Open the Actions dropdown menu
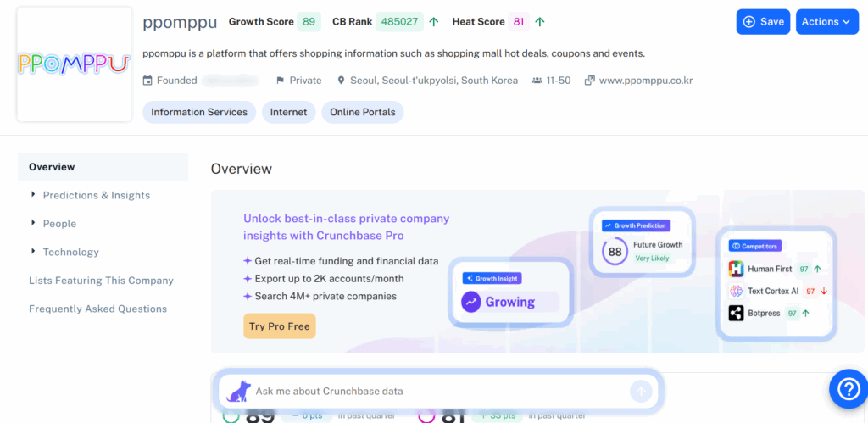The height and width of the screenshot is (423, 868). [826, 22]
